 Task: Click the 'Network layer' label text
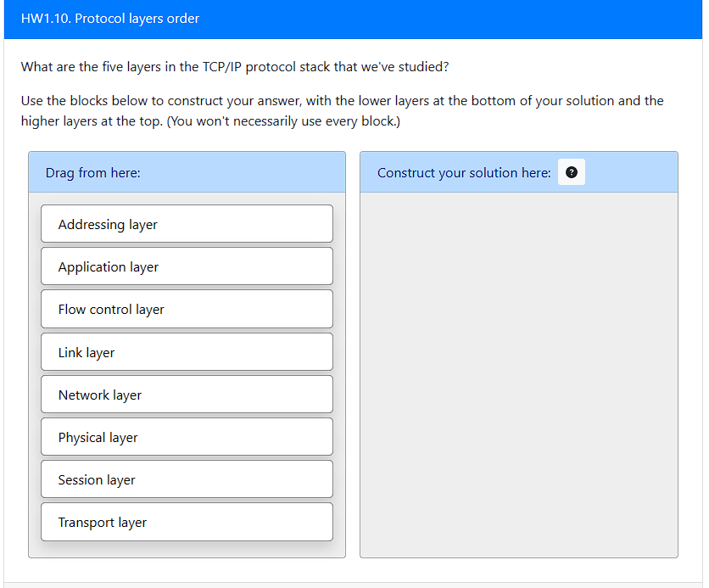point(99,395)
